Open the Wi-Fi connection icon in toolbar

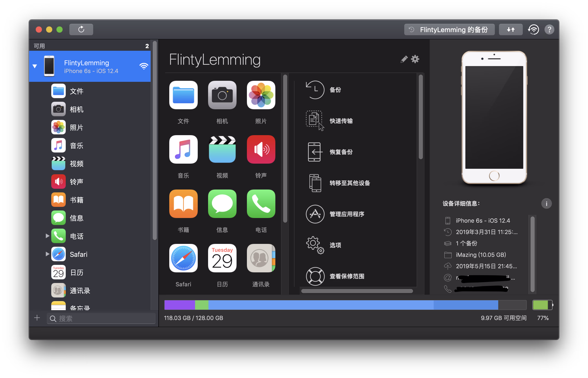[533, 30]
